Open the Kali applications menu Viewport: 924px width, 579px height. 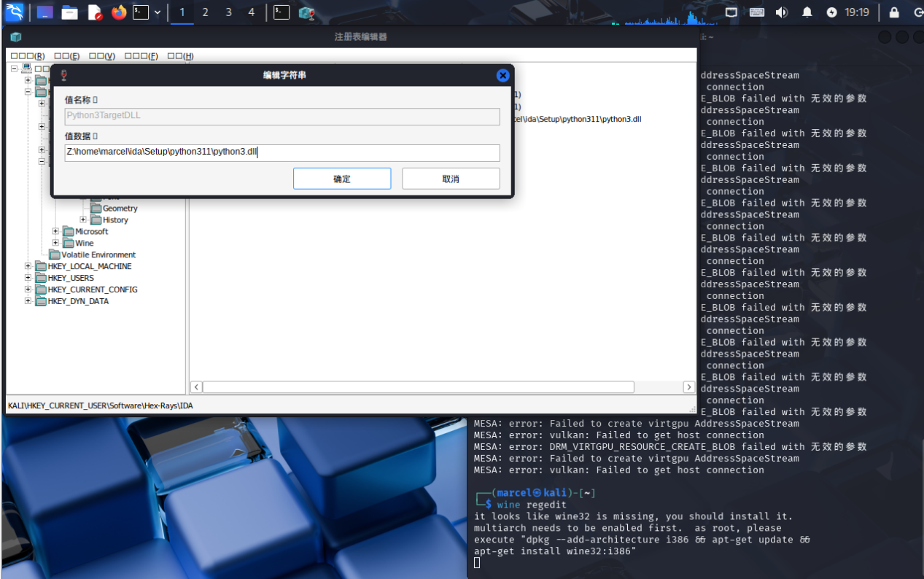point(14,12)
